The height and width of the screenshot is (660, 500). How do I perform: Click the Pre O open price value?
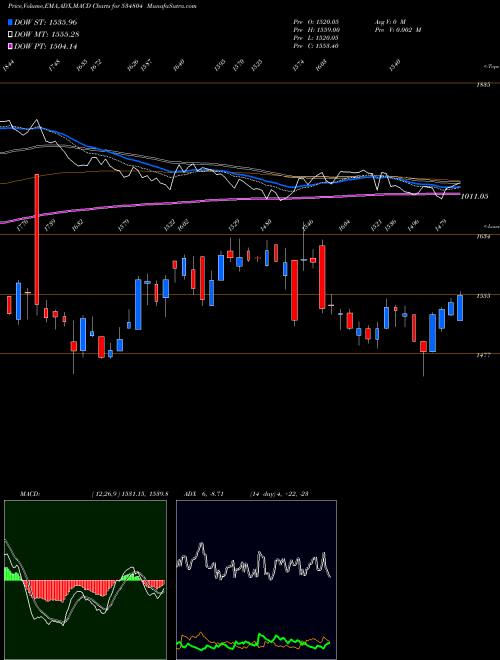(x=329, y=21)
